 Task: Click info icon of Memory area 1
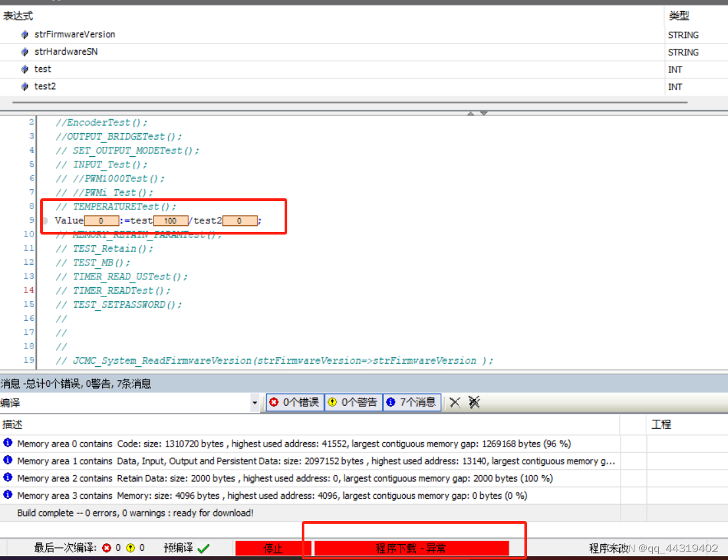tap(8, 460)
